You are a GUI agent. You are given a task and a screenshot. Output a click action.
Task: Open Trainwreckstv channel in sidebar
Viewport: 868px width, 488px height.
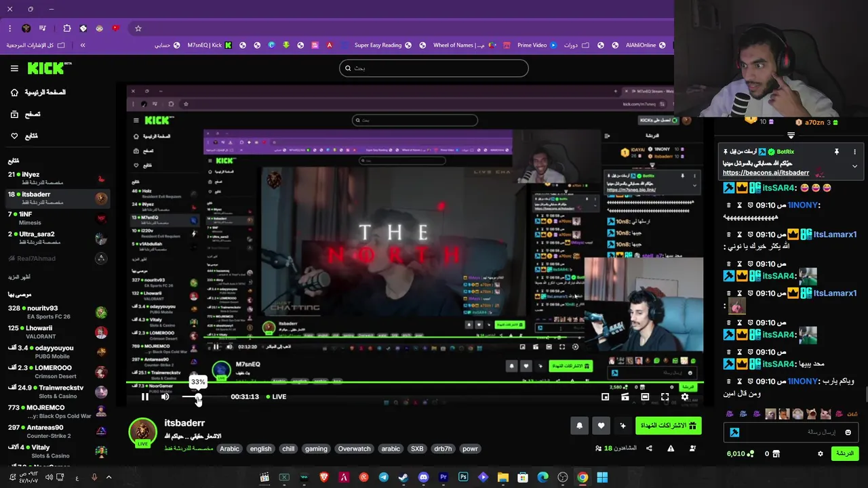pos(57,391)
